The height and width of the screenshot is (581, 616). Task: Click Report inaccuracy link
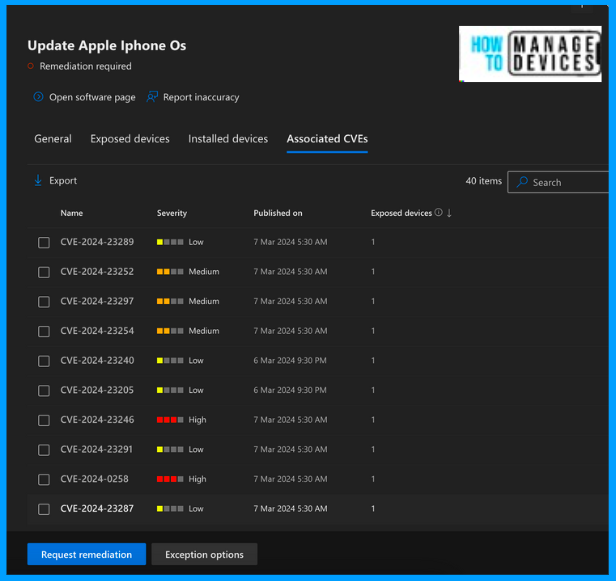201,97
